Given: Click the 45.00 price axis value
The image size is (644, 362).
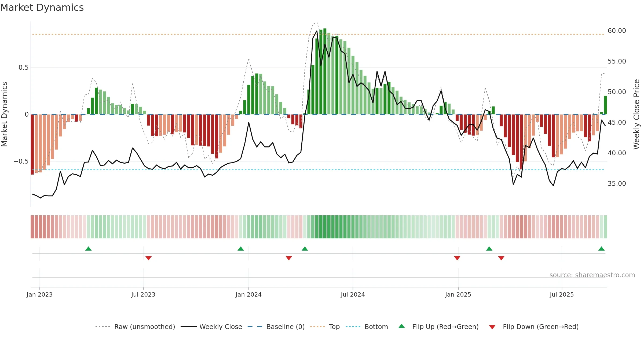Looking at the screenshot, I should click(617, 123).
